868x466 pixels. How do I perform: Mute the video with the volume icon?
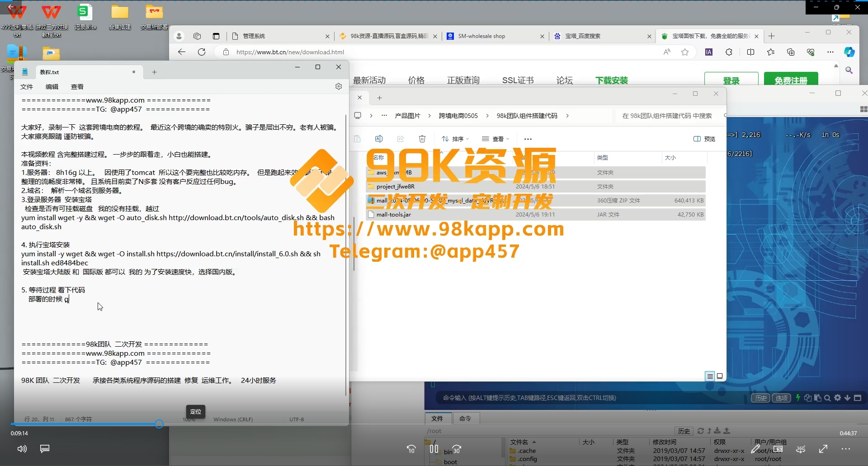22,449
